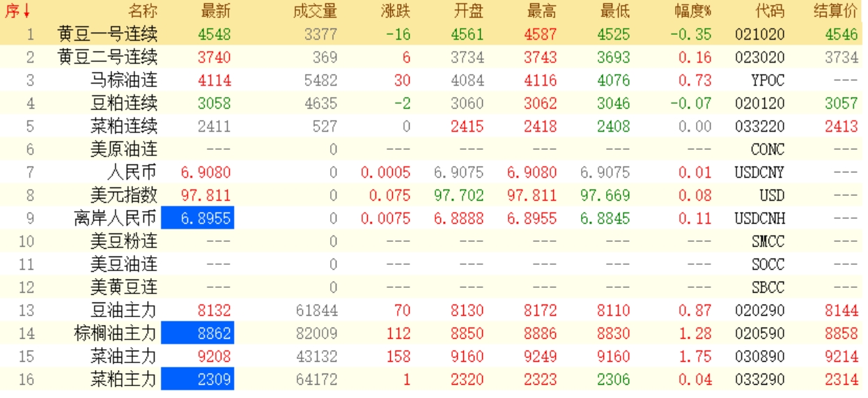The image size is (868, 398).
Task: Click highlighted 6.8955 price of 离岸人民币
Action: pos(197,218)
